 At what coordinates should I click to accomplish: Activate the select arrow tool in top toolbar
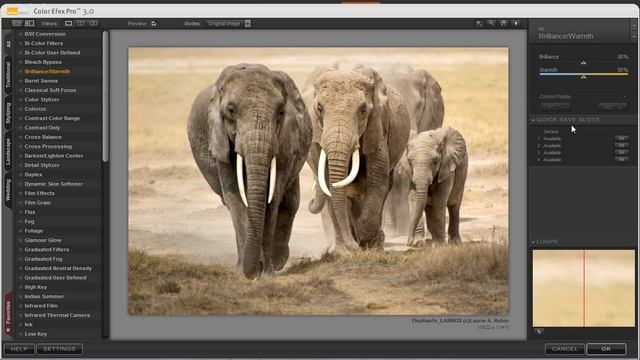tap(479, 23)
